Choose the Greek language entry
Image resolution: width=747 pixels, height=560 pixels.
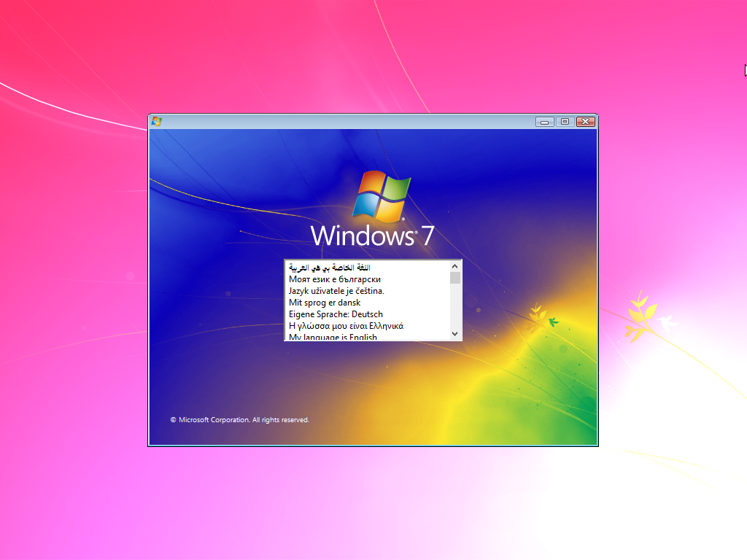click(x=368, y=326)
